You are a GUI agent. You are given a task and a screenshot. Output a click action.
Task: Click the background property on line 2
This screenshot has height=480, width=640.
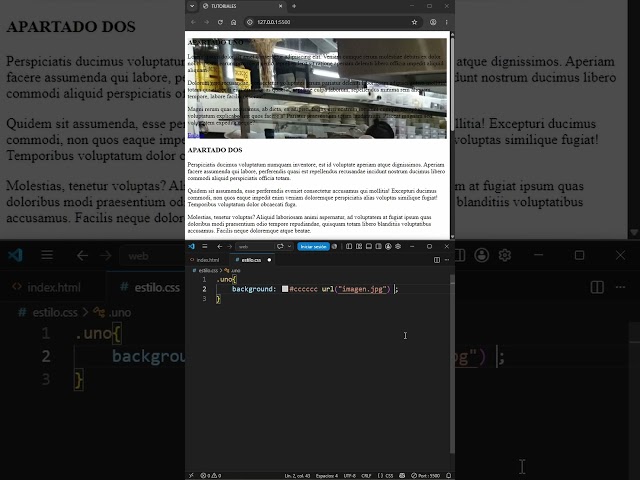pyautogui.click(x=252, y=289)
